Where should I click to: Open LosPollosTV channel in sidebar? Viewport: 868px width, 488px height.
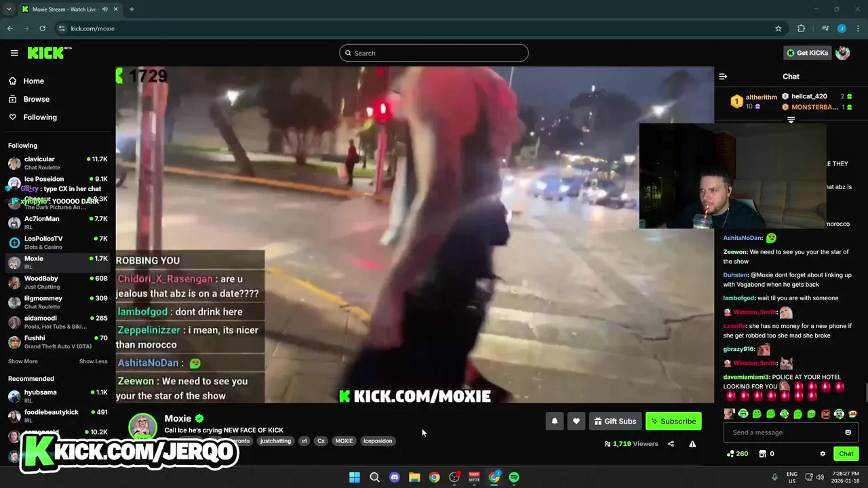[58, 243]
